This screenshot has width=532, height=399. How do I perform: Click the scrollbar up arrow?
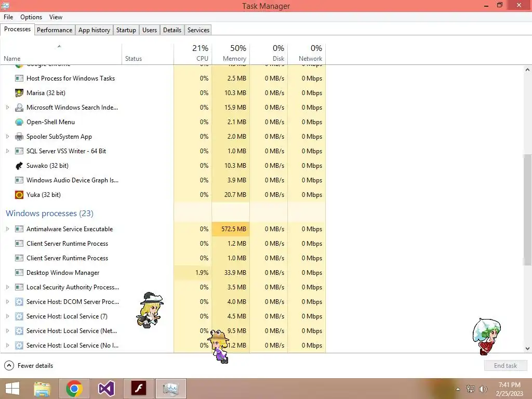(x=527, y=70)
